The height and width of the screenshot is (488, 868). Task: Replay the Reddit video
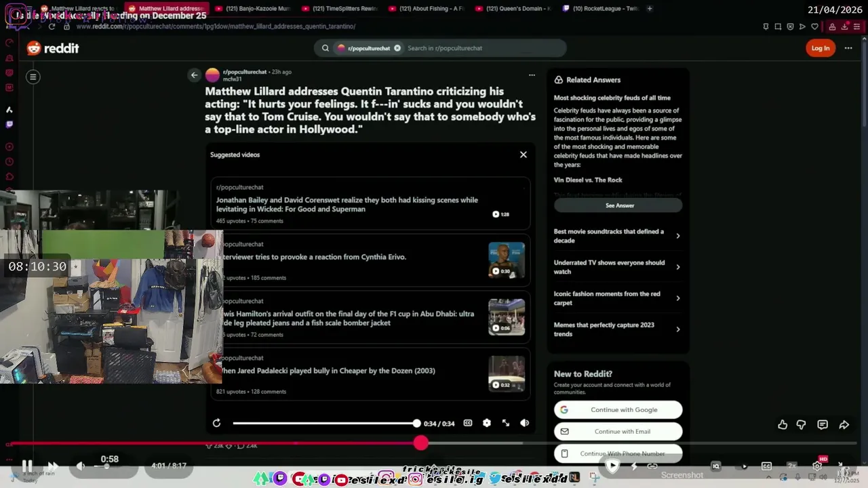216,423
